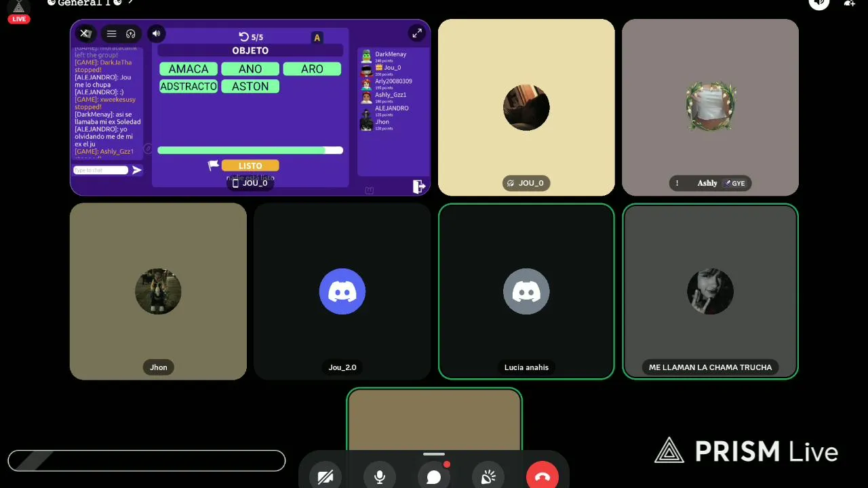Image resolution: width=868 pixels, height=488 pixels.
Task: Click the JOU_0 stream name label
Action: pos(250,183)
